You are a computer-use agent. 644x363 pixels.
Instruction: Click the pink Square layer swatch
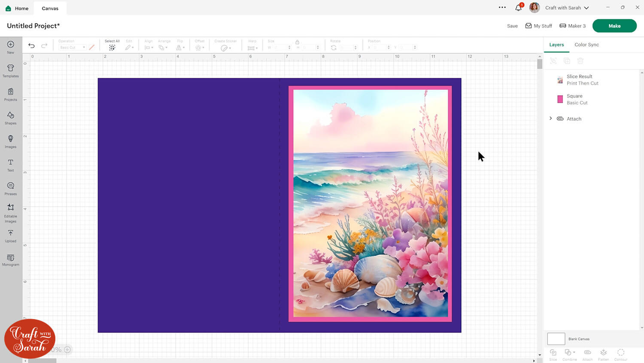point(560,99)
